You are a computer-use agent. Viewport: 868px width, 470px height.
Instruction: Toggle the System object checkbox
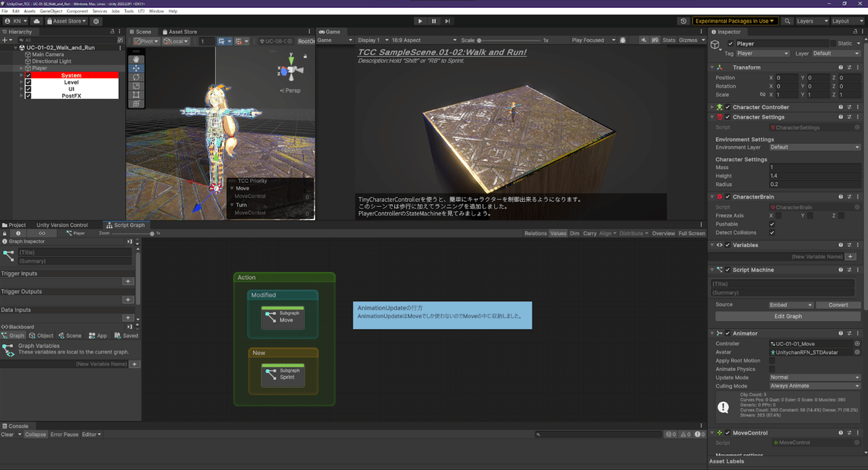(28, 75)
